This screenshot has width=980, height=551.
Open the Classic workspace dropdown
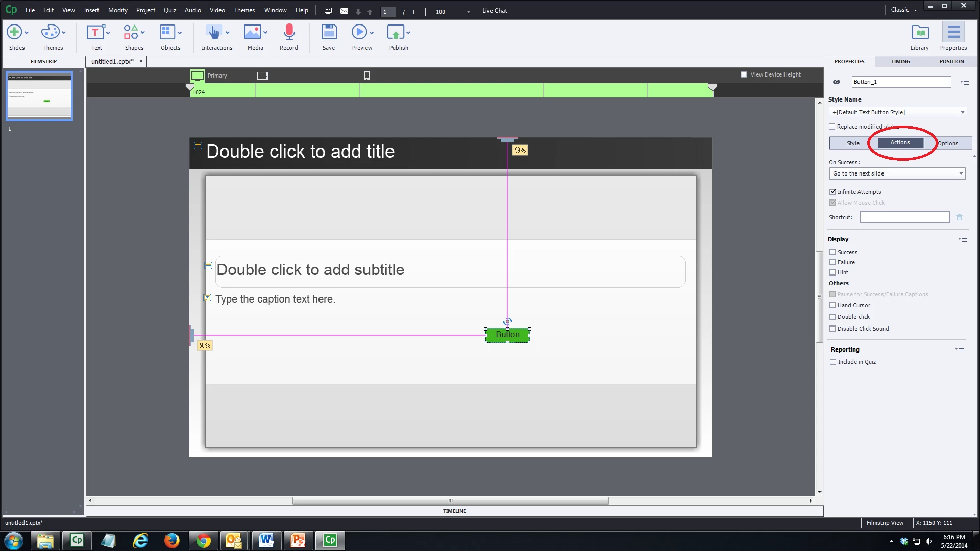[x=903, y=10]
